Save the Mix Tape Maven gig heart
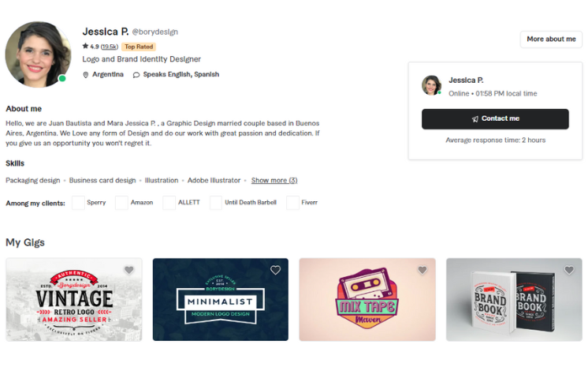The width and height of the screenshot is (588, 367). (x=422, y=270)
